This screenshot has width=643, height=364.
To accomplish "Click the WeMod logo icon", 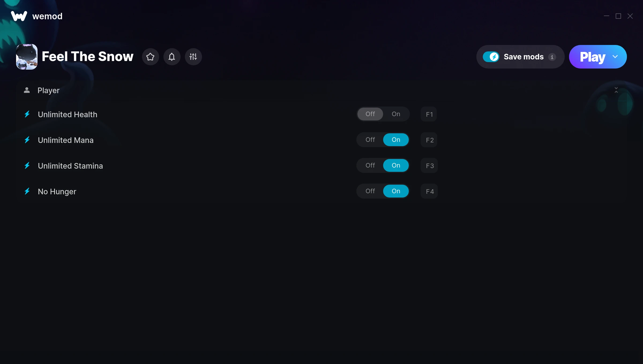I will click(x=19, y=16).
